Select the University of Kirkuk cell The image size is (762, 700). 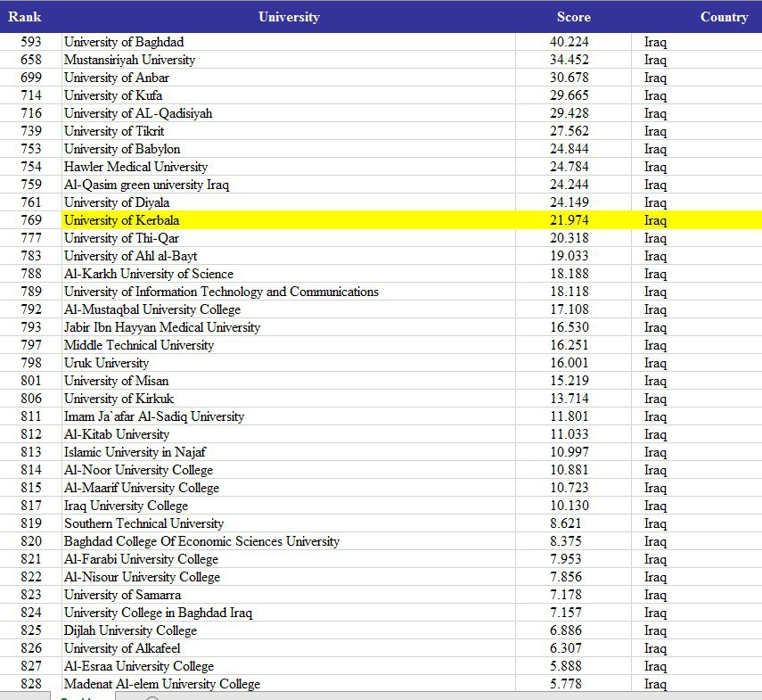point(289,399)
